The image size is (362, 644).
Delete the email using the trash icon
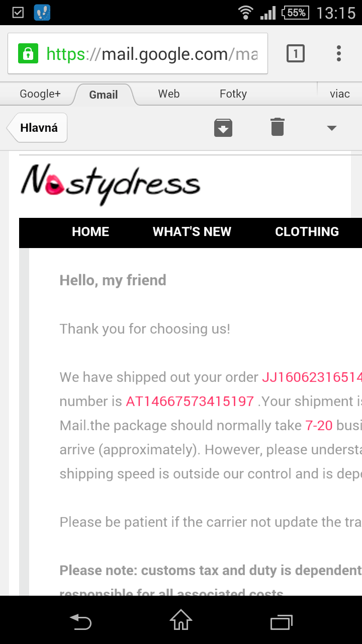(x=278, y=127)
